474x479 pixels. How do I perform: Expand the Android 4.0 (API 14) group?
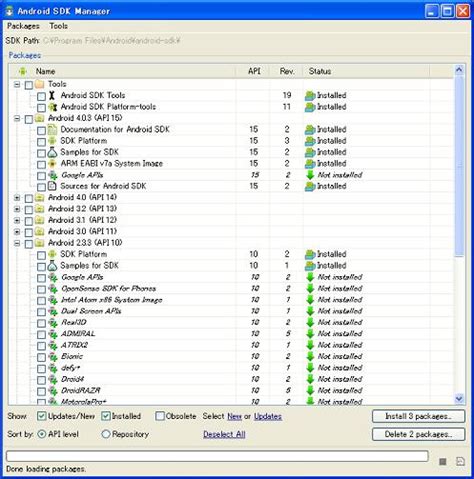[x=17, y=198]
